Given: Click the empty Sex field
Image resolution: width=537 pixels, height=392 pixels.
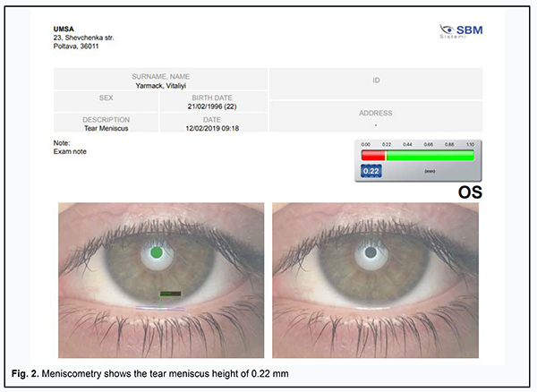Looking at the screenshot, I should 106,102.
